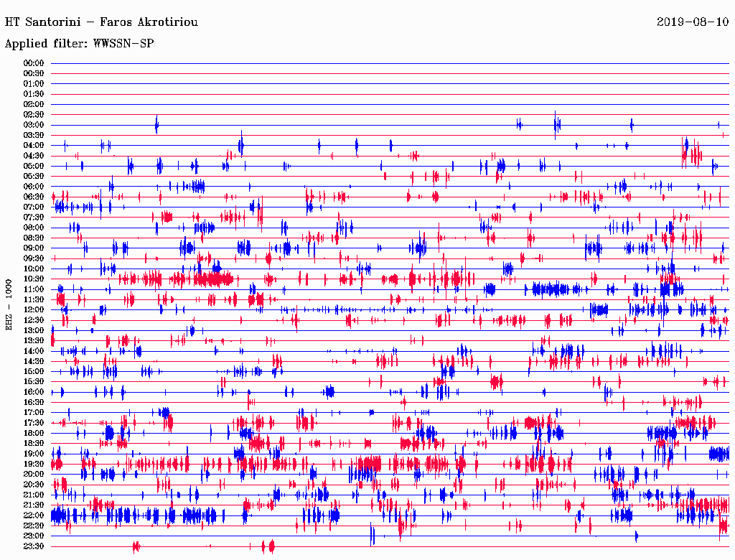Select the 10:00 time label
Viewport: 735px width, 560px height.
[x=34, y=269]
